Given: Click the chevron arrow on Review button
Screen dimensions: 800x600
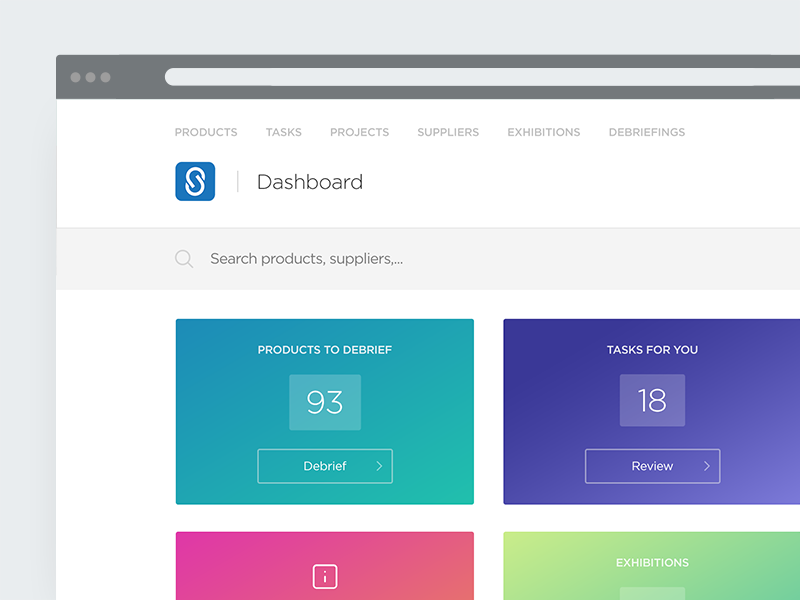Looking at the screenshot, I should (707, 466).
